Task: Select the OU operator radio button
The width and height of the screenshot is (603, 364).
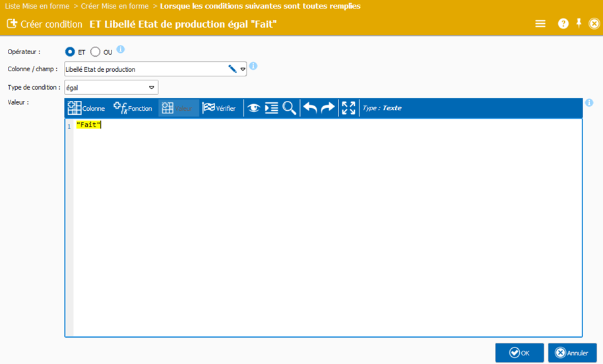Action: 95,51
